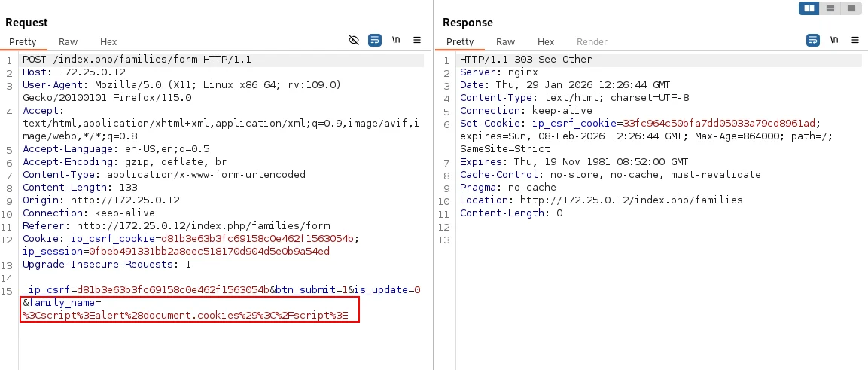The image size is (868, 370).
Task: Select the tabbed single-pane layout icon
Action: point(851,8)
